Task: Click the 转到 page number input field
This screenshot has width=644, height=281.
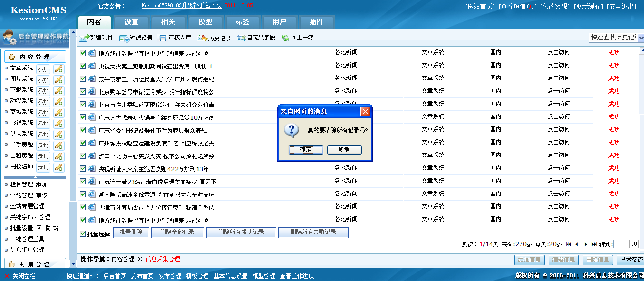Action: [620, 244]
